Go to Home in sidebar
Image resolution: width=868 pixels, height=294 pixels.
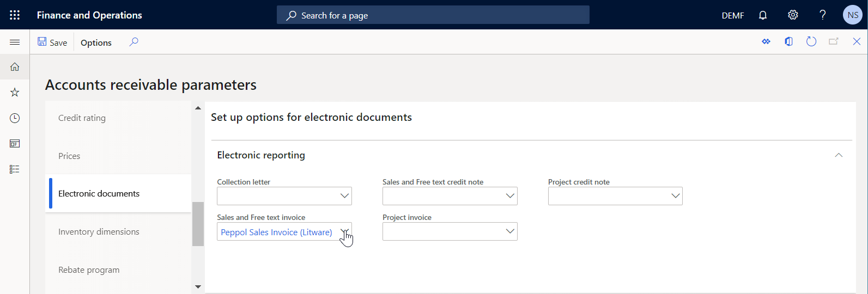click(x=15, y=67)
